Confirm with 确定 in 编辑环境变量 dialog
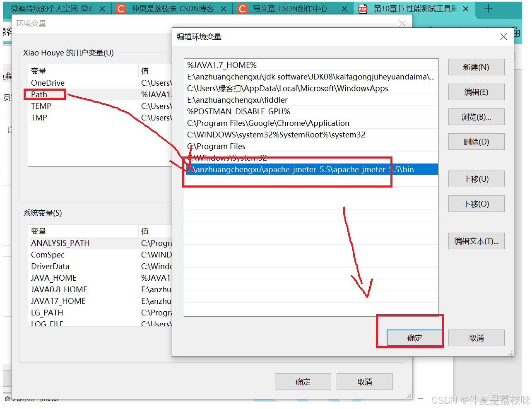 (x=414, y=338)
